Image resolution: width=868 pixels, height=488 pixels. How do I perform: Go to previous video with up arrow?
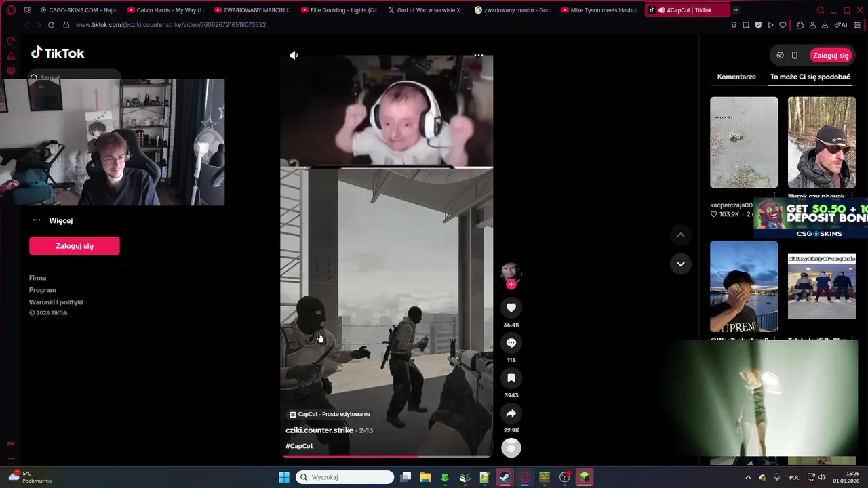click(x=681, y=235)
